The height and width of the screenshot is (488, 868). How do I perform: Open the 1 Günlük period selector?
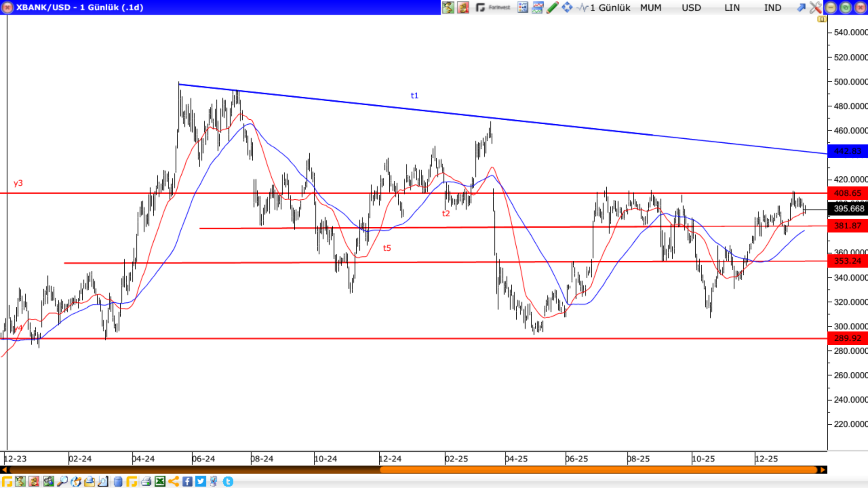(609, 7)
